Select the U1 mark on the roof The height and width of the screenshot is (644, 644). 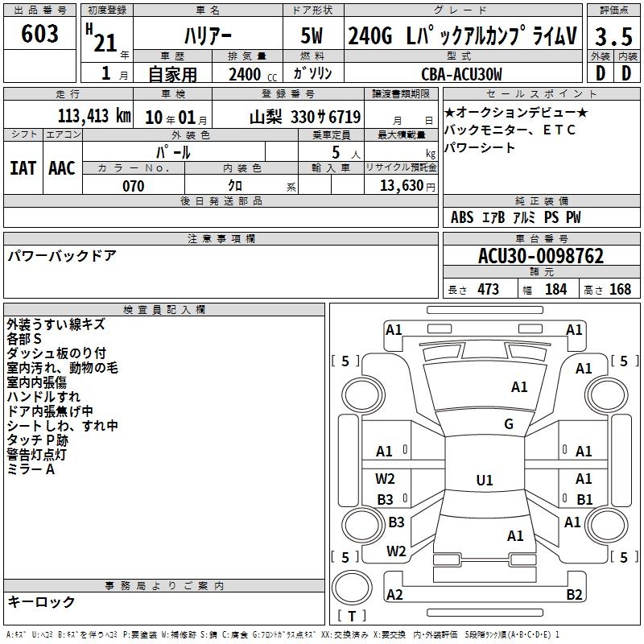(485, 480)
